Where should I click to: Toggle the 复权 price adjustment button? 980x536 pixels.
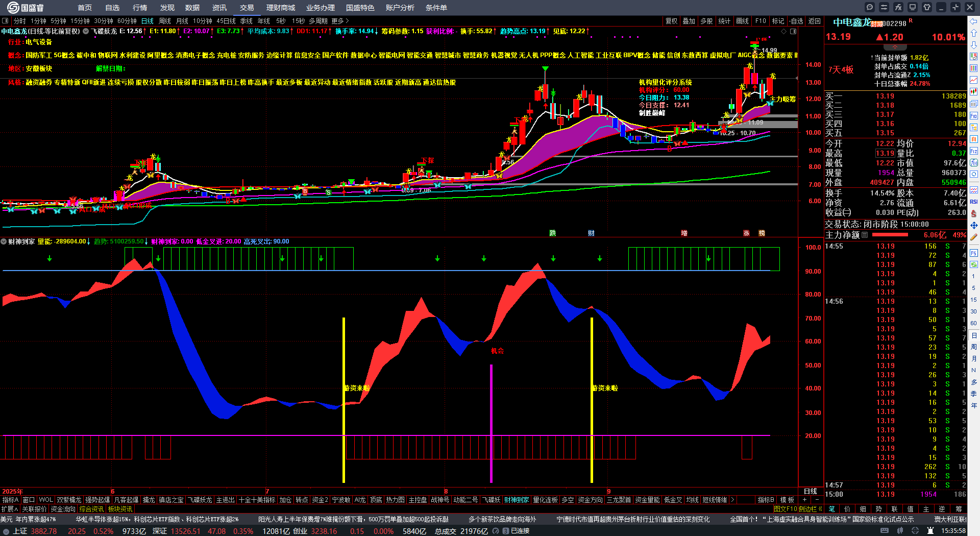click(671, 21)
